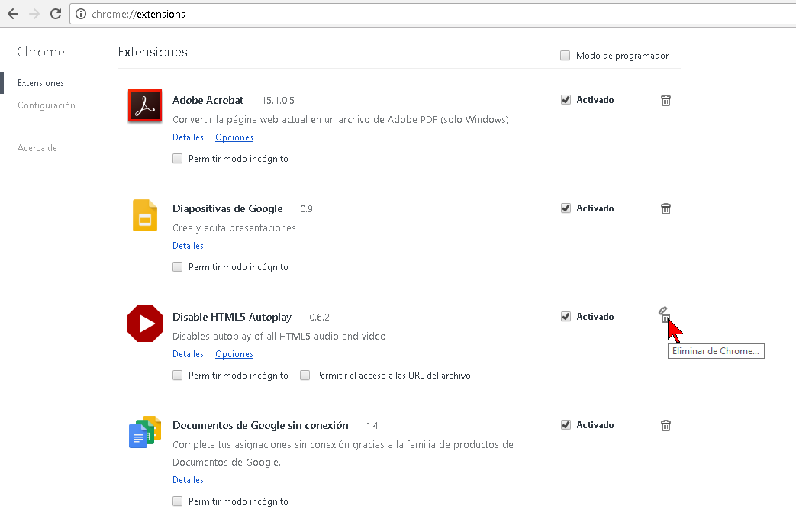The image size is (796, 532).
Task: Open Detalles for Adobe Acrobat
Action: pyautogui.click(x=188, y=137)
